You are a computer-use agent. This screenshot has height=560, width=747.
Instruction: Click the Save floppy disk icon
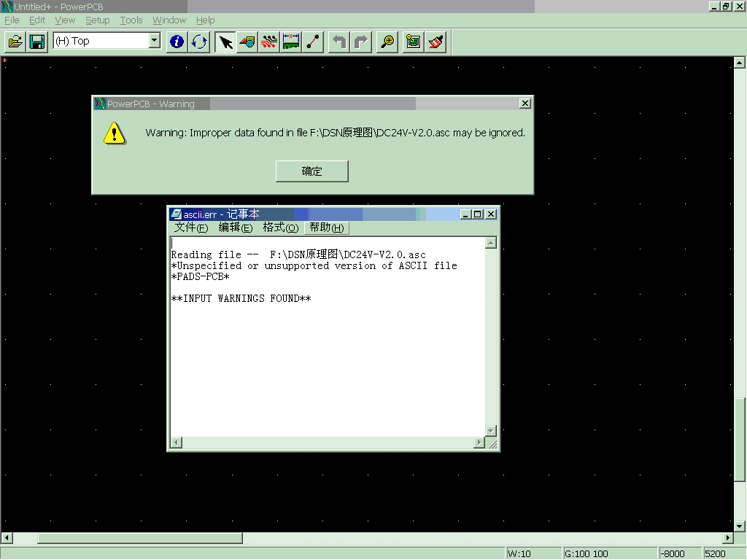click(x=36, y=42)
